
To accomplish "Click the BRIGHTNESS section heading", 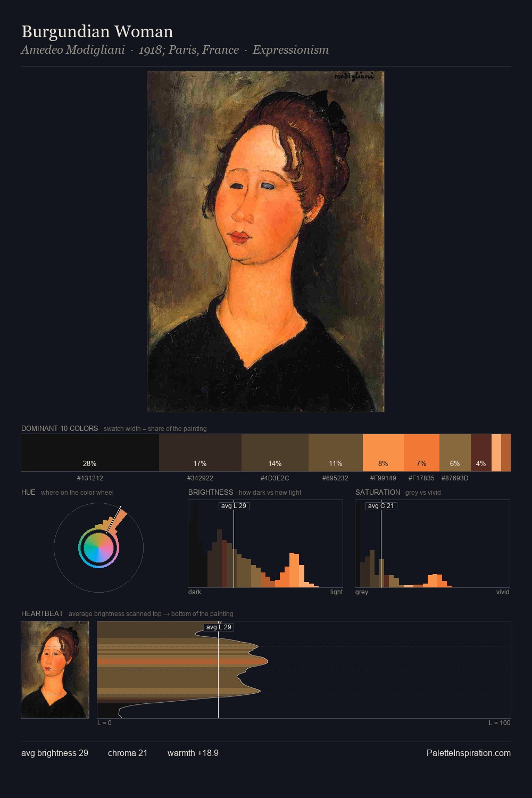I will point(211,492).
